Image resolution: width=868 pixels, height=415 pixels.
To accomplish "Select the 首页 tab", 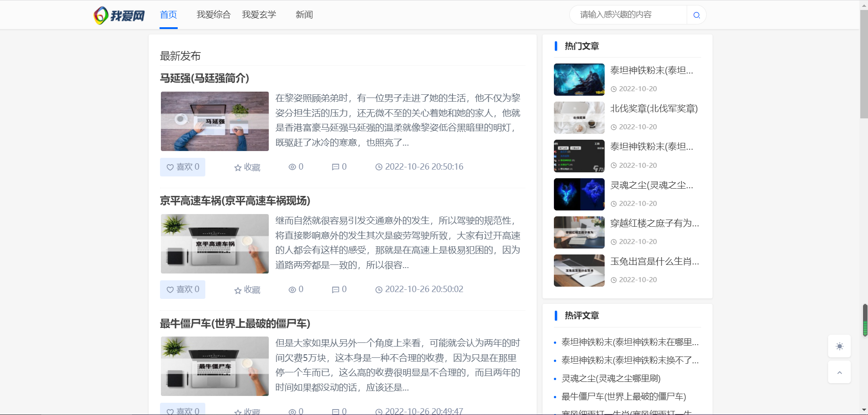I will 168,15.
